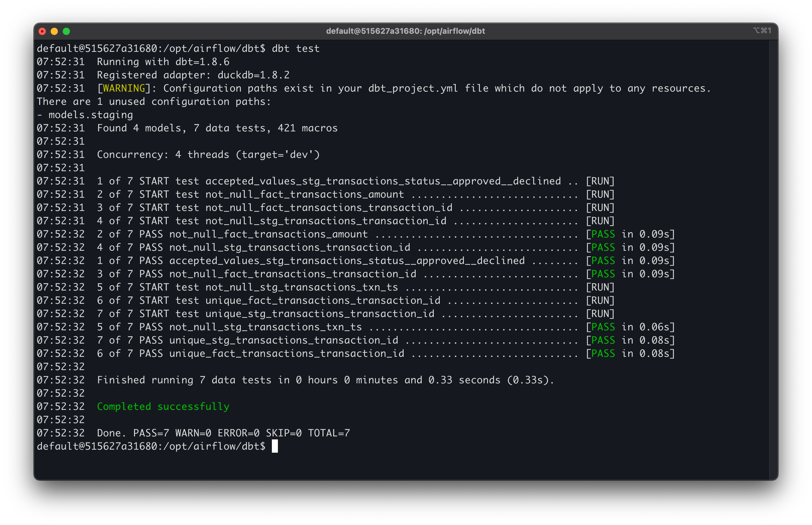This screenshot has height=525, width=812.
Task: Click the terminal cursor block at prompt
Action: 275,446
